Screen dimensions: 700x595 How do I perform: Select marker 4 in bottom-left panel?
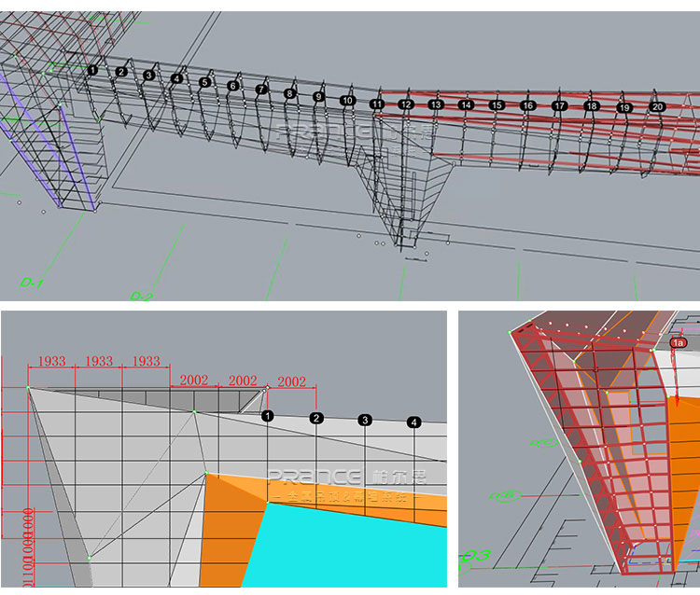(413, 423)
